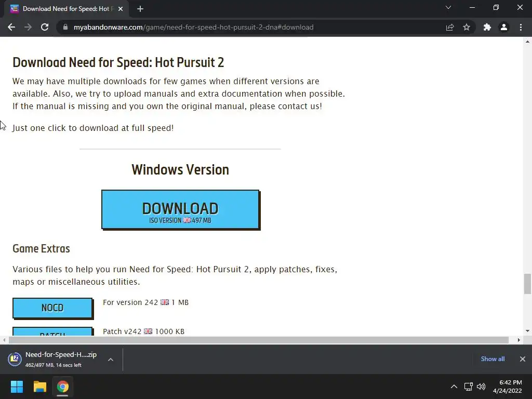Open a new browser tab
This screenshot has height=399, width=532.
coord(140,9)
